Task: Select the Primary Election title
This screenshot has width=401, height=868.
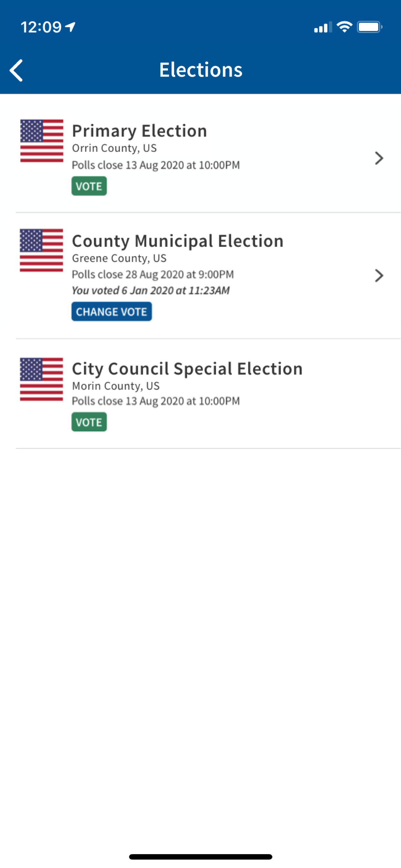Action: pyautogui.click(x=139, y=131)
